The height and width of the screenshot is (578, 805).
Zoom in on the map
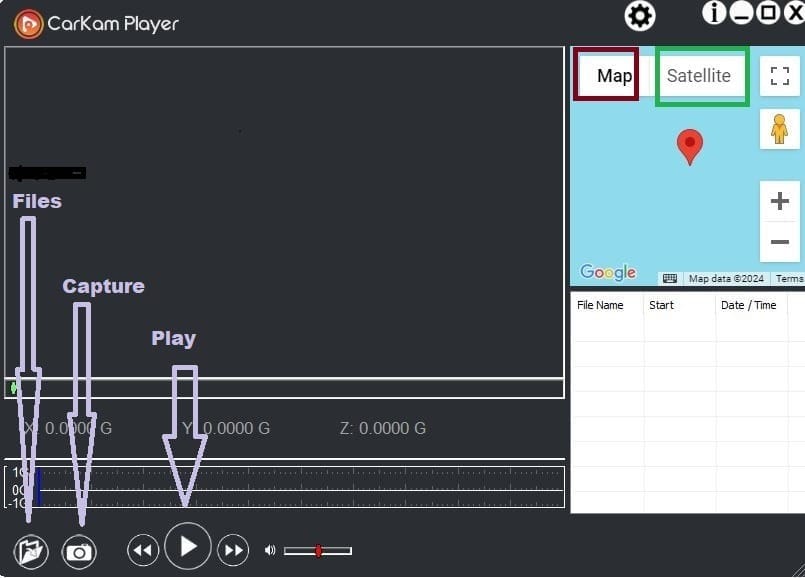tap(779, 201)
